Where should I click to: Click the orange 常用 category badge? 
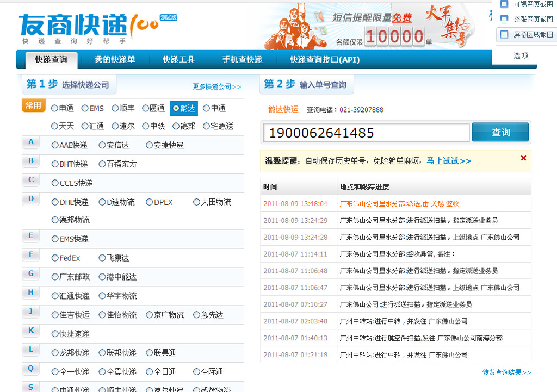[x=33, y=105]
